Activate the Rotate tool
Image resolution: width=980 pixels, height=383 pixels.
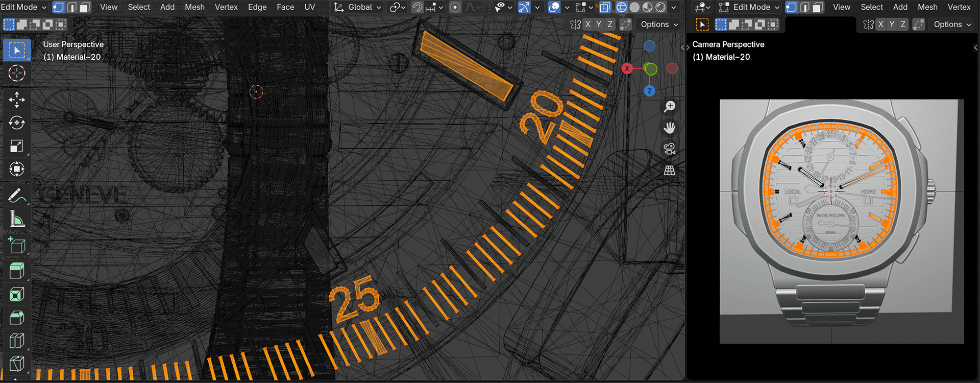tap(16, 123)
